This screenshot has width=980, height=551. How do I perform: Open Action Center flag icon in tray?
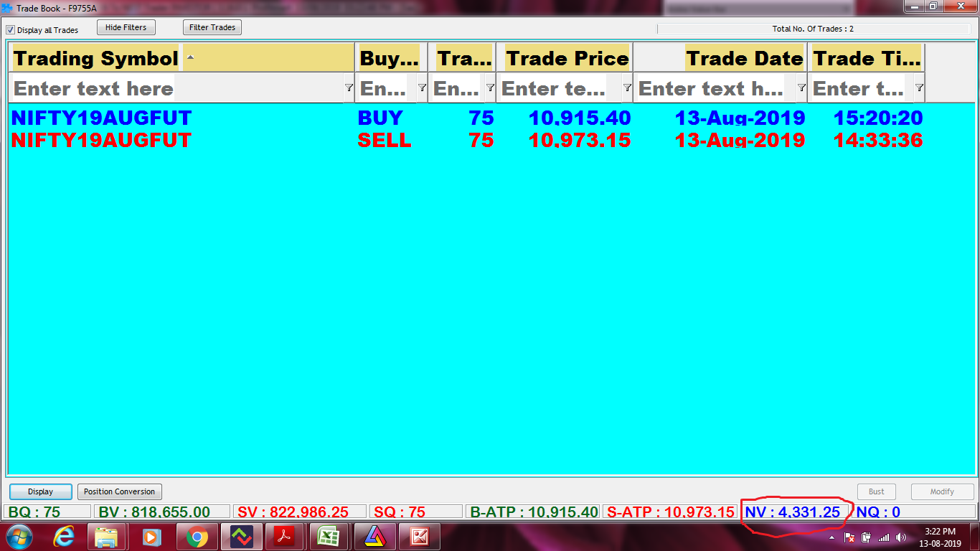pos(849,537)
